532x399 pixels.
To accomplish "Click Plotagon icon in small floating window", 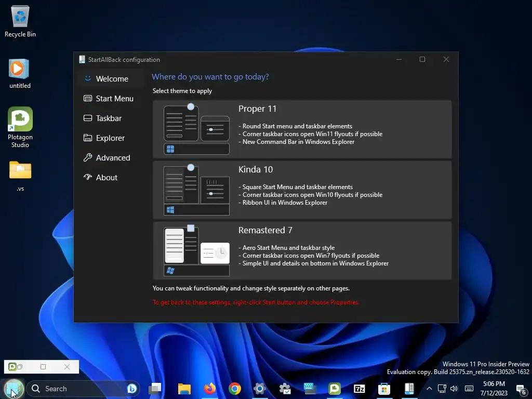I will (x=12, y=367).
